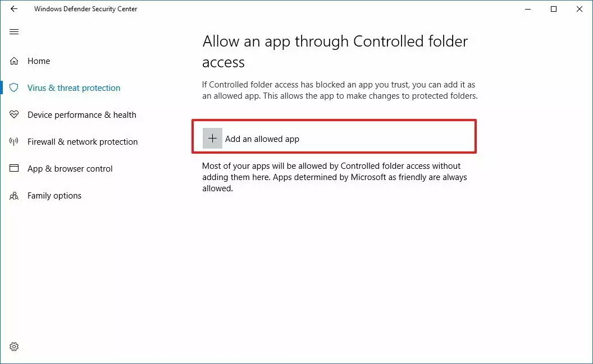Choose the Family options label

(54, 196)
